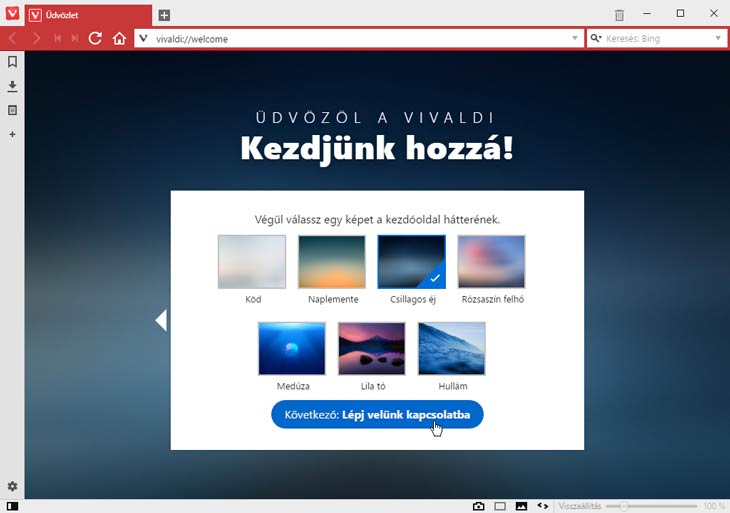Viewport: 730px width, 513px height.
Task: Select the Lila tó background thumbnail
Action: point(372,349)
